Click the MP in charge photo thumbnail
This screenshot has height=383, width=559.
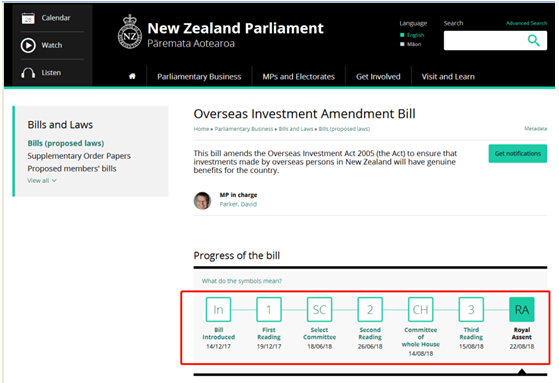click(202, 200)
